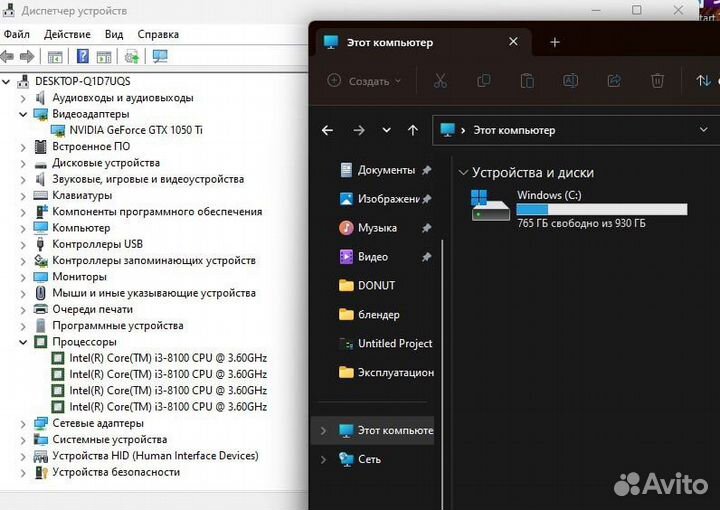Image resolution: width=720 pixels, height=510 pixels.
Task: Select Мыши и иные указывающие устройства
Action: click(154, 293)
